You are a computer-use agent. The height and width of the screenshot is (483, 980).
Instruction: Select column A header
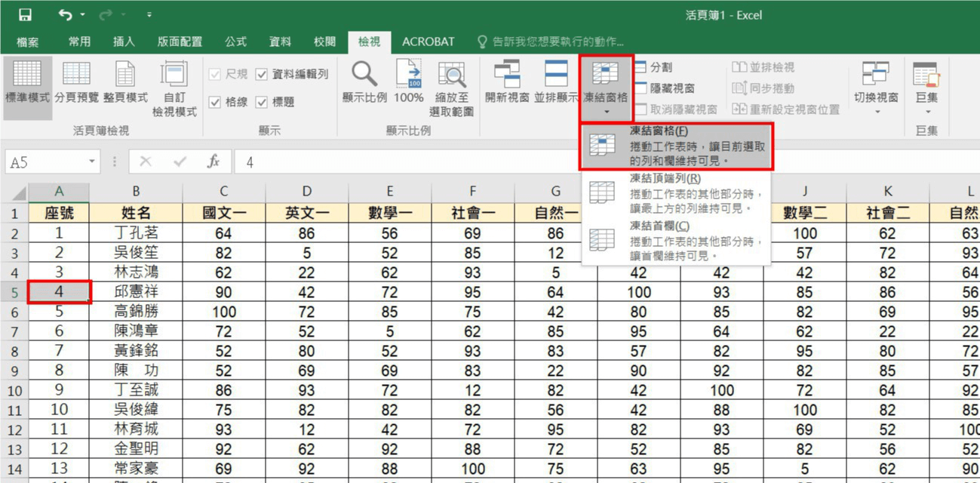tap(59, 192)
